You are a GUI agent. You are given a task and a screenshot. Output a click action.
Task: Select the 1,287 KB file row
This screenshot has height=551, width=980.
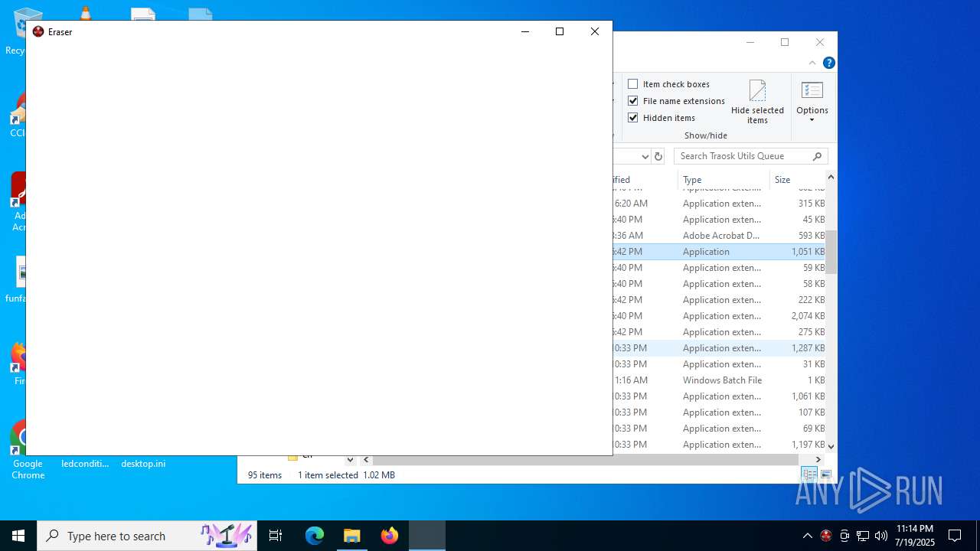(x=719, y=348)
